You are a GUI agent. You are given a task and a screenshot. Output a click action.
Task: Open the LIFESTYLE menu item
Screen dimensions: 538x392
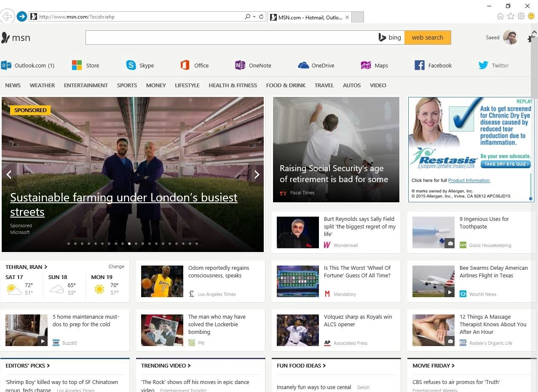(187, 85)
